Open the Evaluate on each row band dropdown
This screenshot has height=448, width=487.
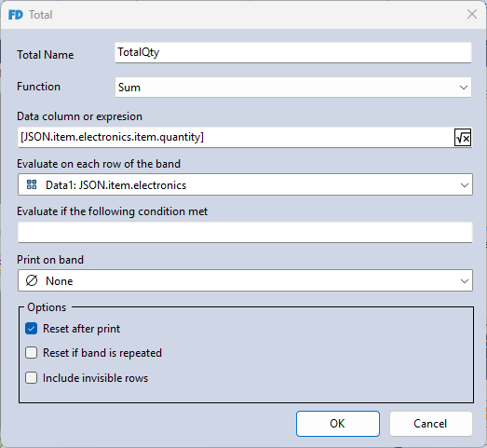tap(465, 185)
